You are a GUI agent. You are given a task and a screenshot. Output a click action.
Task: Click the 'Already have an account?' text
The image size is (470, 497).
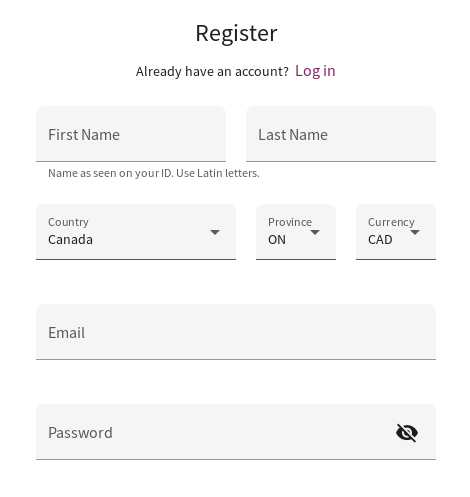(212, 71)
